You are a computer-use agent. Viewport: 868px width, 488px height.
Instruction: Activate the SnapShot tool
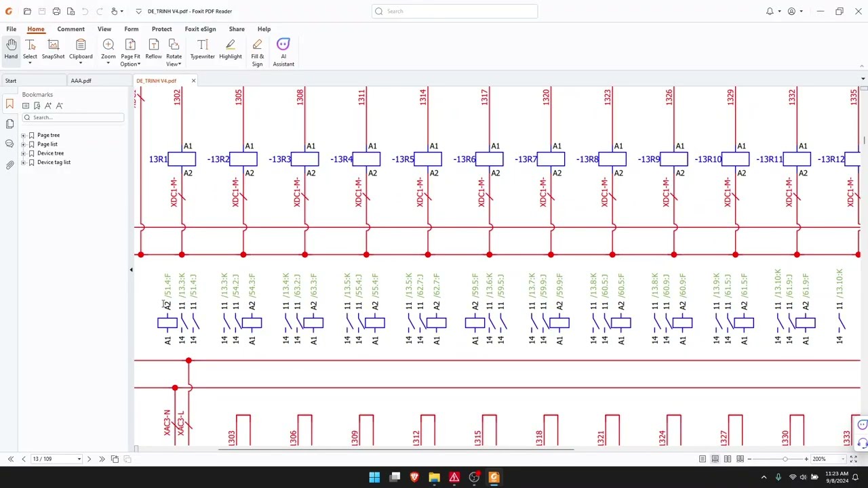click(x=53, y=49)
